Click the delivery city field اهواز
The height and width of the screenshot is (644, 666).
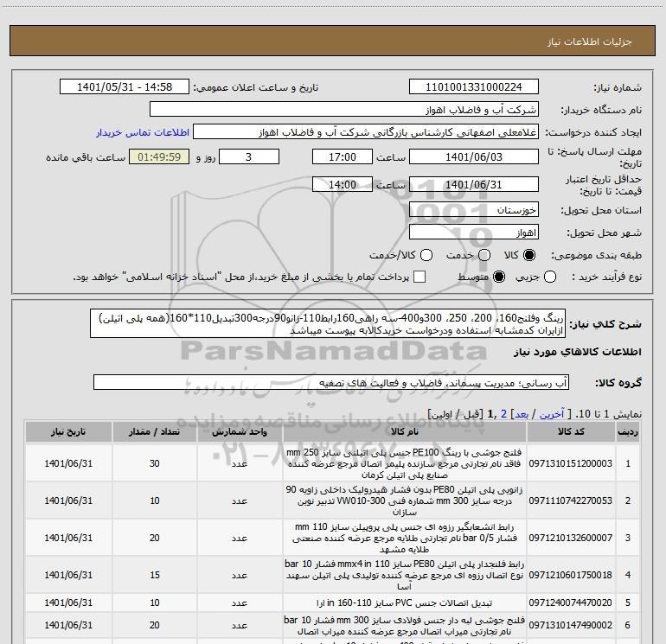coord(474,233)
